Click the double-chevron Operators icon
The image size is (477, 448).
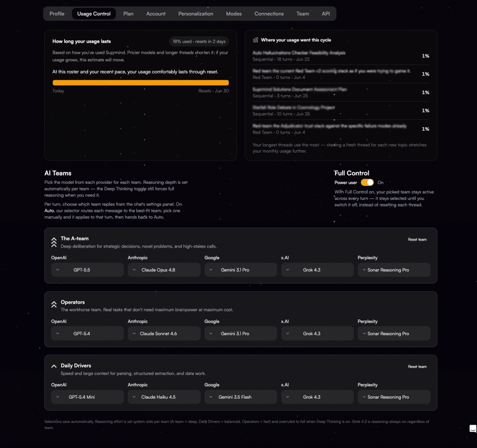tap(54, 304)
